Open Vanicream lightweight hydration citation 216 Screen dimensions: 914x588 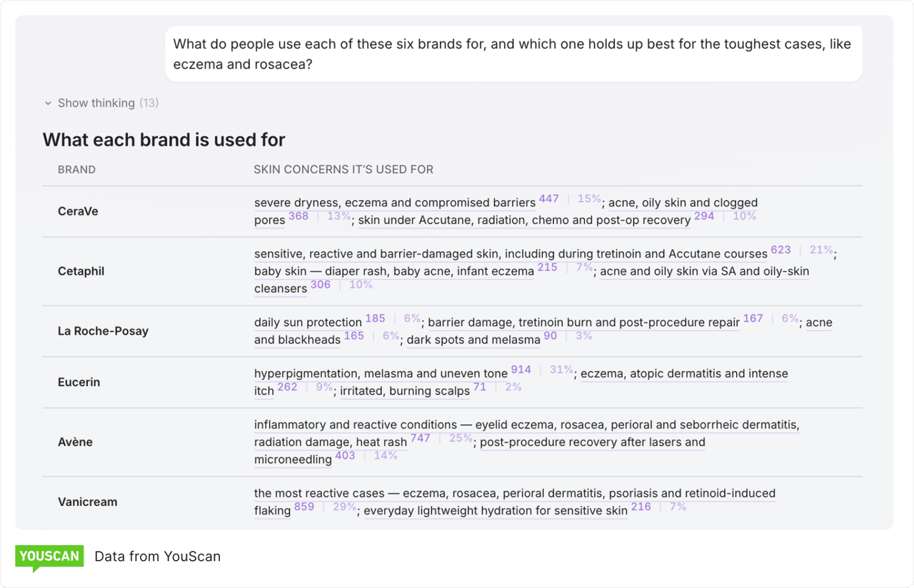click(x=641, y=507)
